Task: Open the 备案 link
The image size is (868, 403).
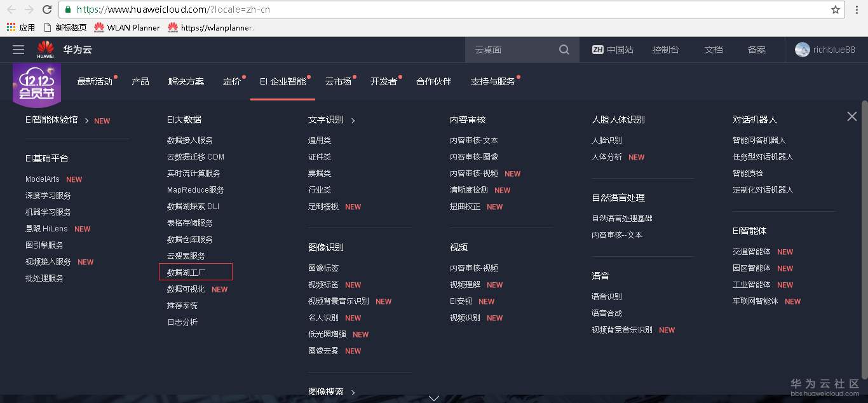Action: point(756,50)
